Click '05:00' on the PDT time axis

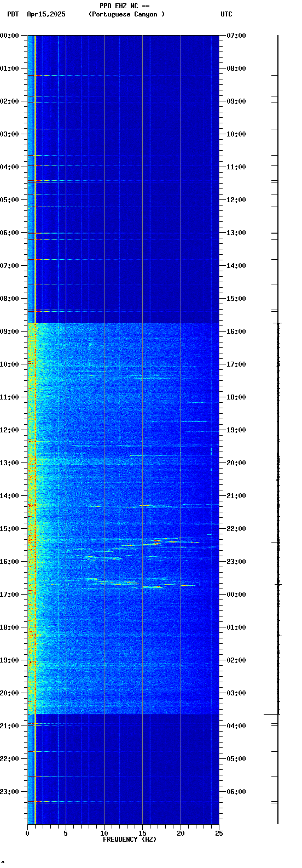click(x=9, y=200)
